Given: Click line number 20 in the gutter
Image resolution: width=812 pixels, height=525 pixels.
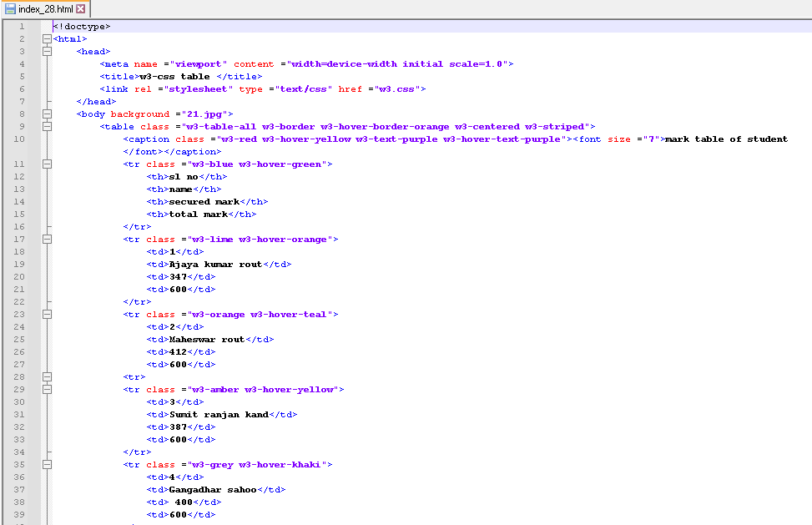Looking at the screenshot, I should coord(21,277).
